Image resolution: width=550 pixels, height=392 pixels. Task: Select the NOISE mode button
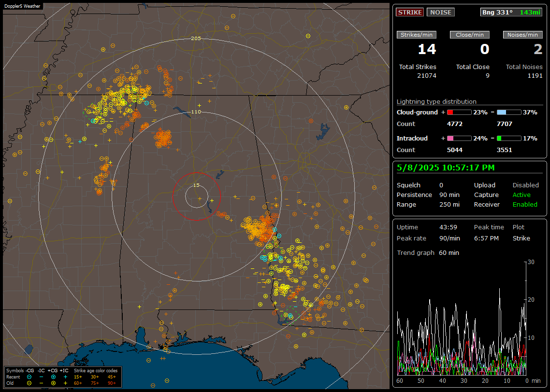(x=441, y=12)
